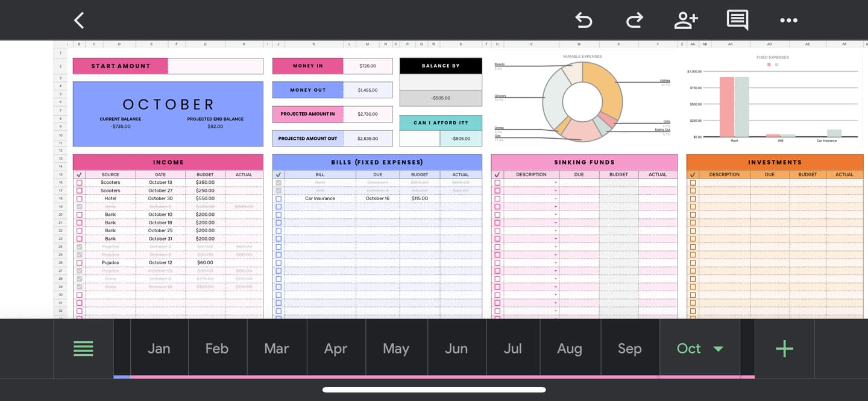
Task: Select the Money In value $720.00
Action: (x=368, y=66)
